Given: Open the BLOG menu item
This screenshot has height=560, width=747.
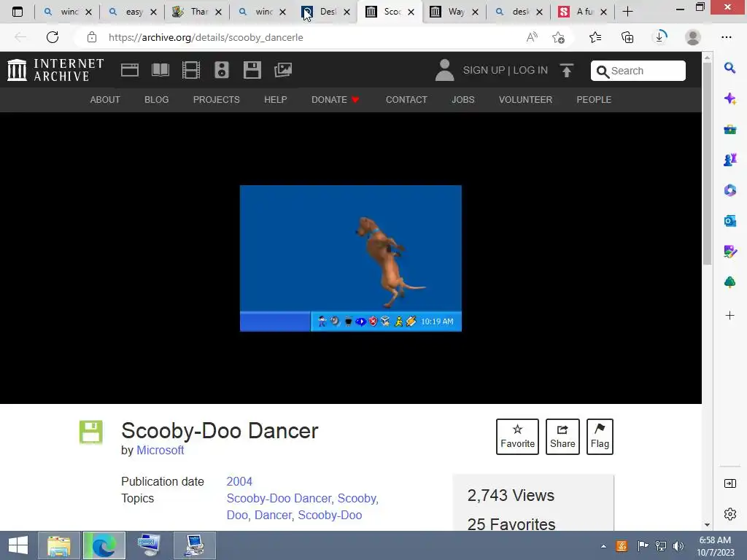Looking at the screenshot, I should click(x=156, y=99).
